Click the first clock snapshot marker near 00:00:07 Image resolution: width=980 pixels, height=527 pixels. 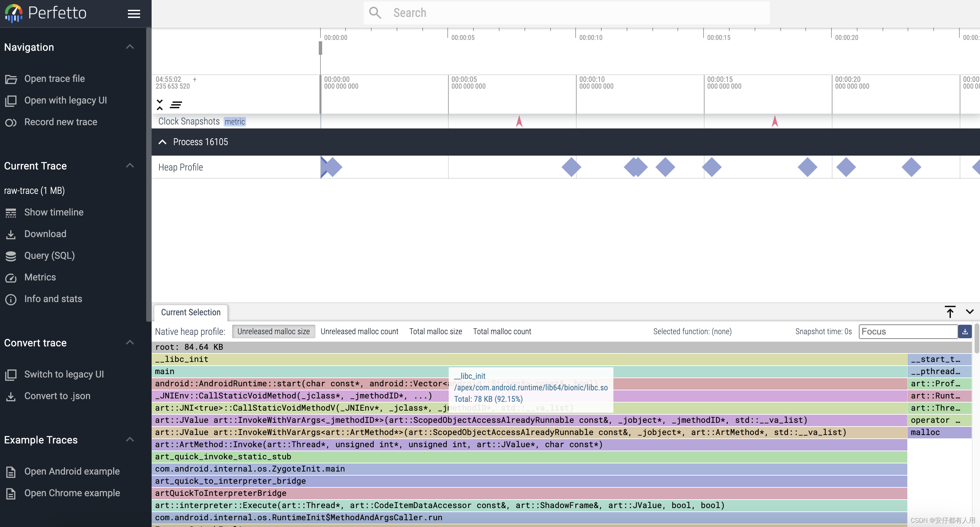pos(519,121)
